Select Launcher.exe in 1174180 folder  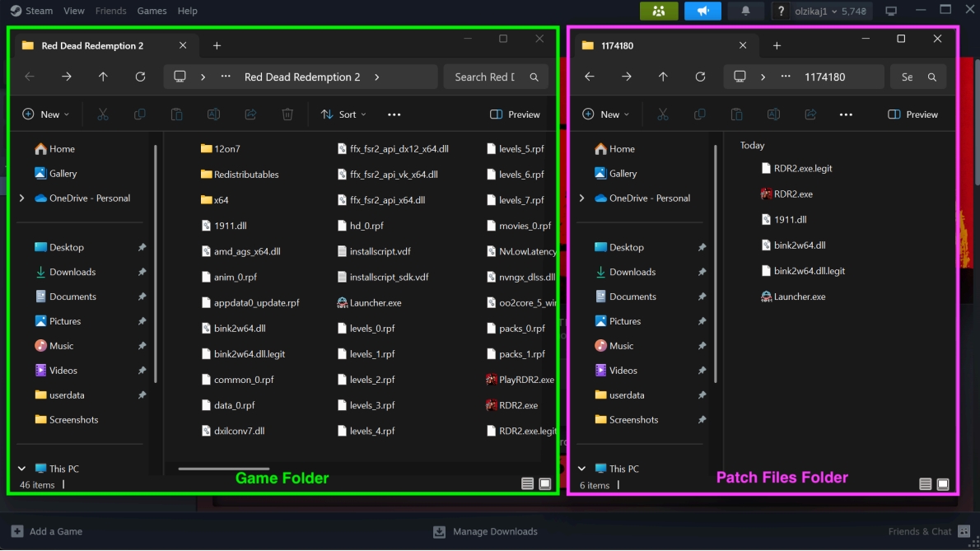793,297
